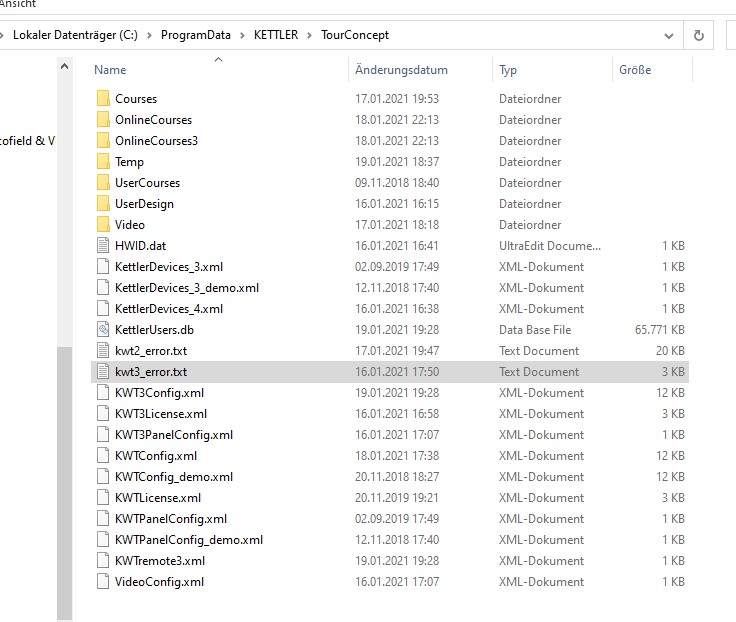Click the KWTLicense.xml file icon

(x=103, y=498)
